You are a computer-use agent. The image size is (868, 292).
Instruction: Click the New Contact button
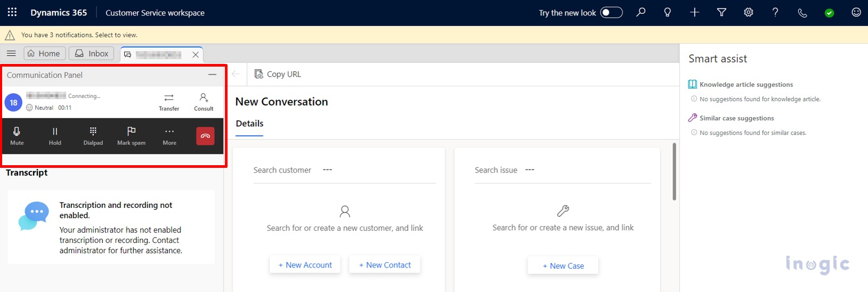click(384, 265)
